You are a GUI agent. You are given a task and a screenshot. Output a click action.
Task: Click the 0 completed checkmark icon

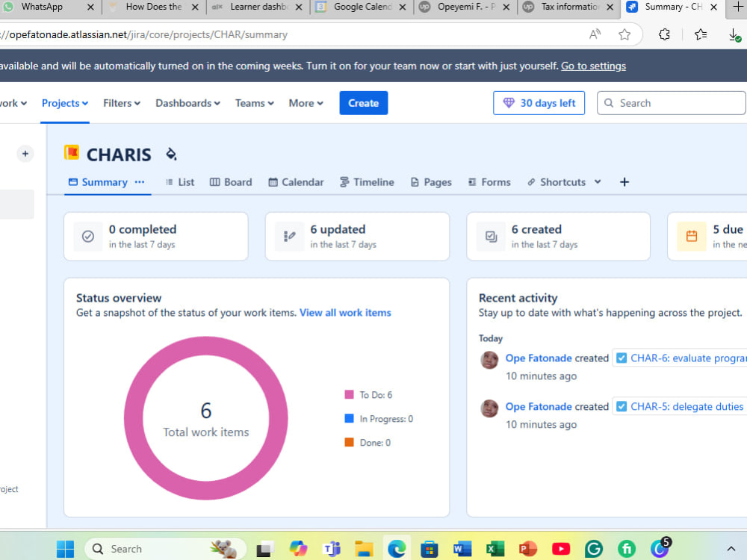coord(88,236)
